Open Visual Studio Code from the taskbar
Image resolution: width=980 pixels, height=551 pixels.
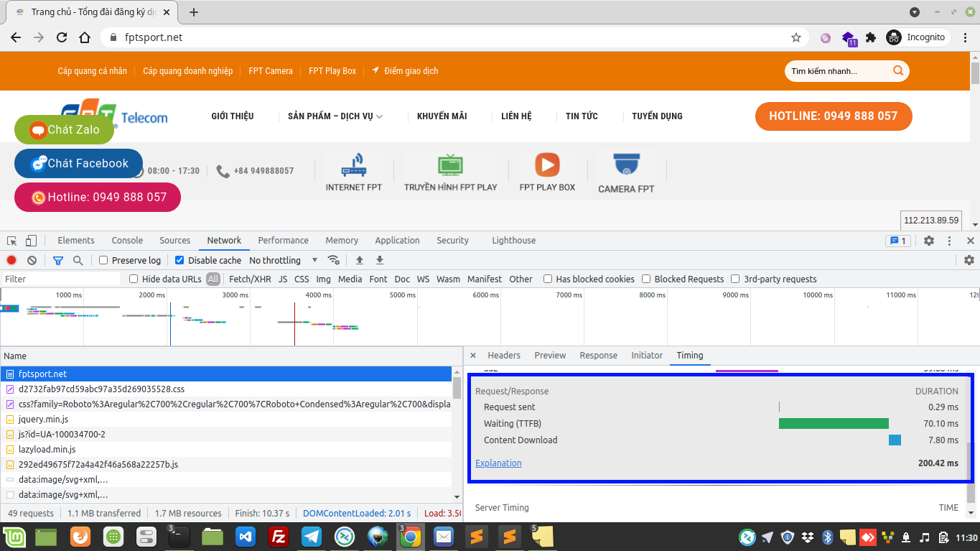246,537
